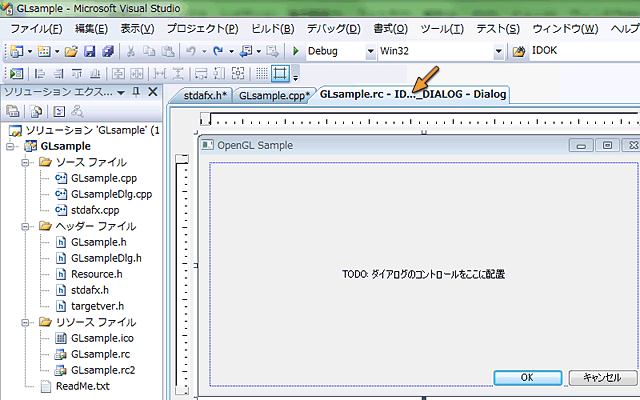The width and height of the screenshot is (640, 400).
Task: Open a file with the folder icon
Action: [x=71, y=51]
